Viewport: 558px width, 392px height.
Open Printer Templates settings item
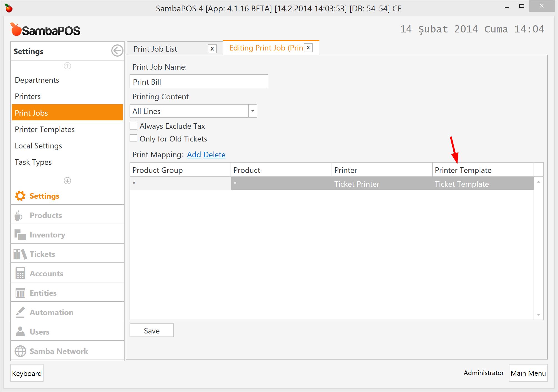click(45, 129)
